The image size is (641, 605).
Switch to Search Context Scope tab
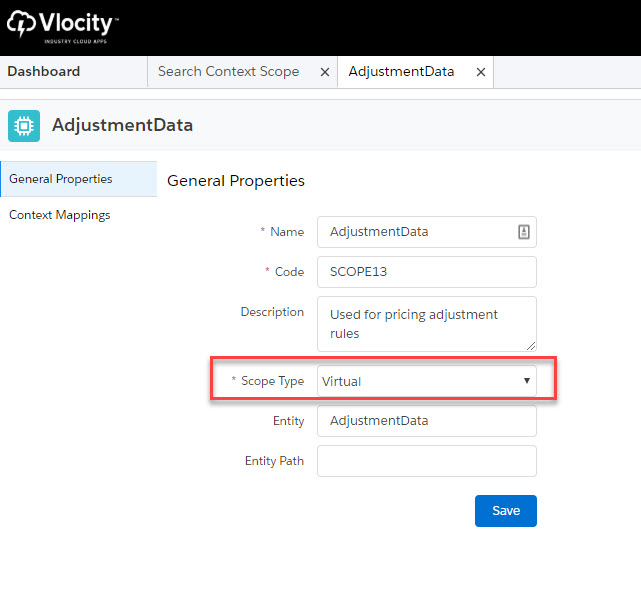pyautogui.click(x=229, y=72)
